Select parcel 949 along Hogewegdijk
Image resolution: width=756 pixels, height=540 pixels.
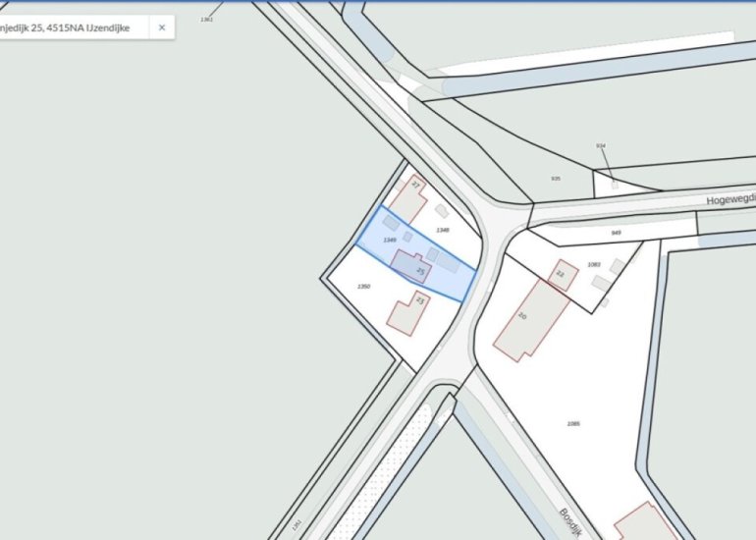tap(617, 233)
